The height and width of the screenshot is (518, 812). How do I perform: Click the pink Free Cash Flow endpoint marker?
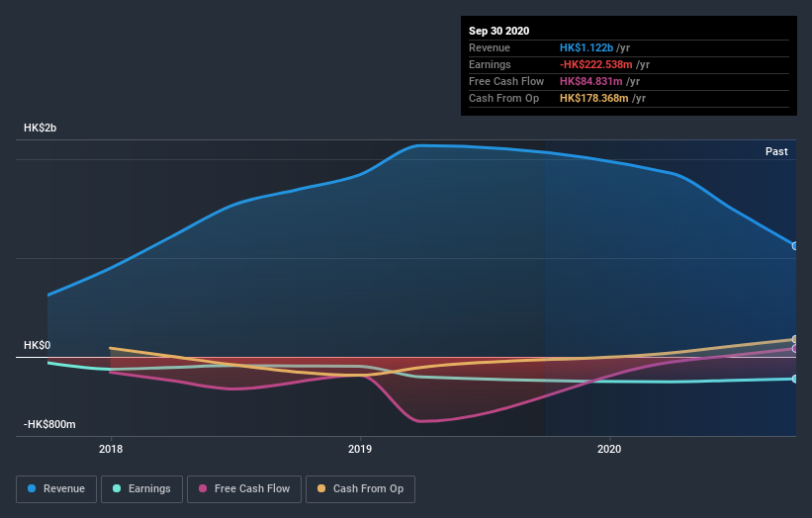point(795,349)
